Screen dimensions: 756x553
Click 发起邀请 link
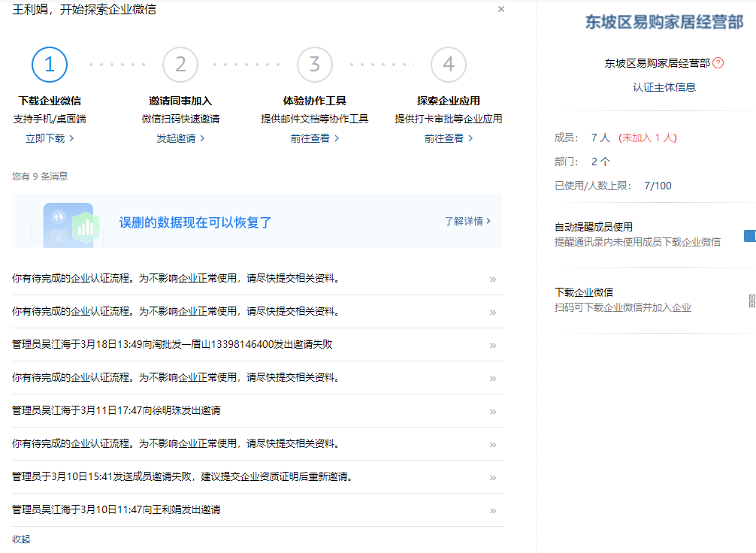pos(180,138)
